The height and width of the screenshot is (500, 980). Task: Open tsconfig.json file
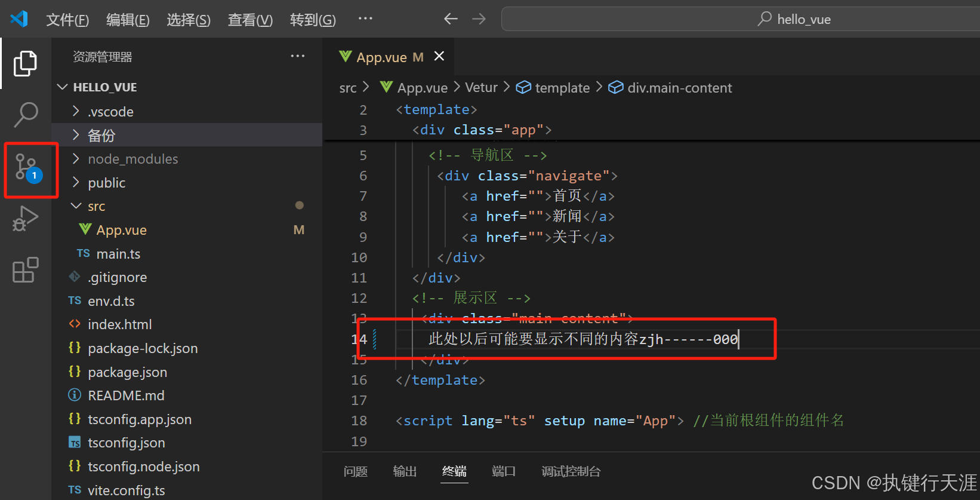(187, 443)
